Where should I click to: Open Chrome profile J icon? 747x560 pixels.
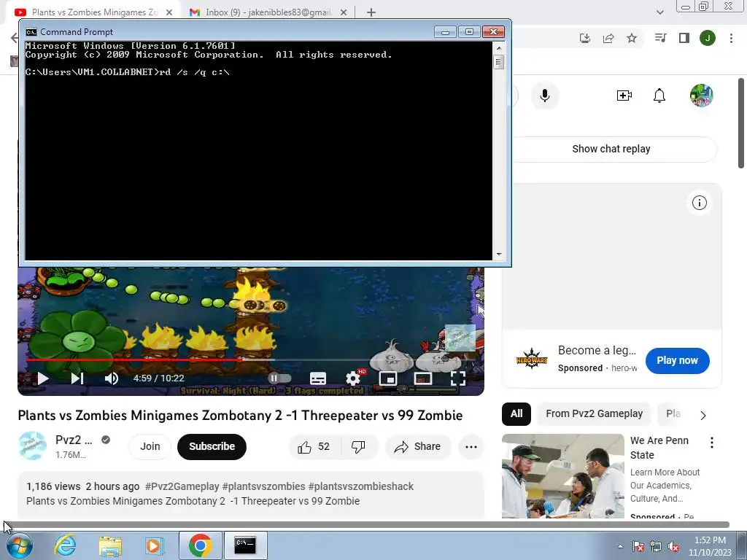708,38
